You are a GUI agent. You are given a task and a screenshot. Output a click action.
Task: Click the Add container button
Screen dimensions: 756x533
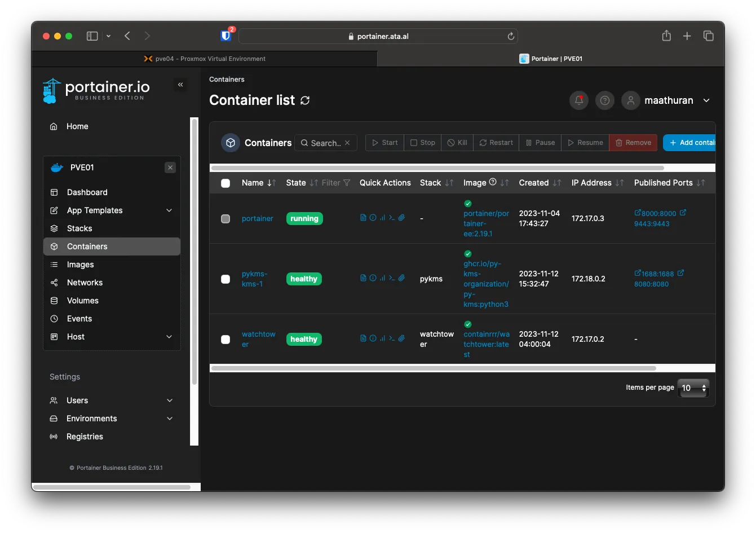coord(689,143)
